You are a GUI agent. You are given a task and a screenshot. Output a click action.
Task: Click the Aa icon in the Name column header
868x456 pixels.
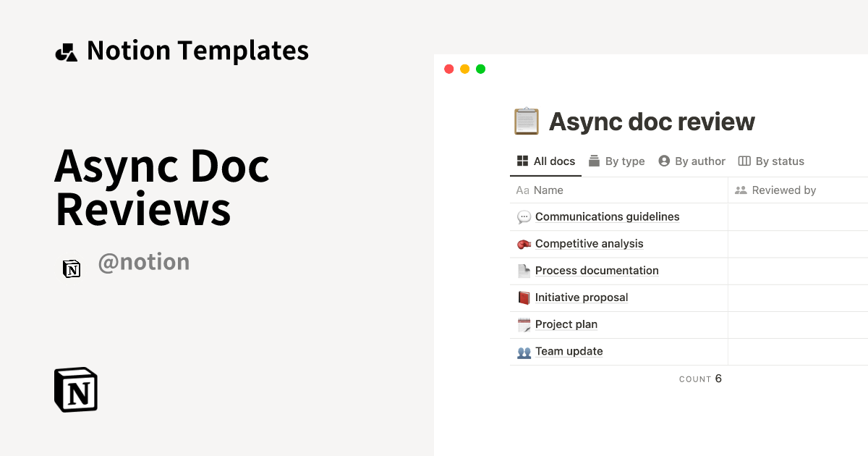point(522,190)
